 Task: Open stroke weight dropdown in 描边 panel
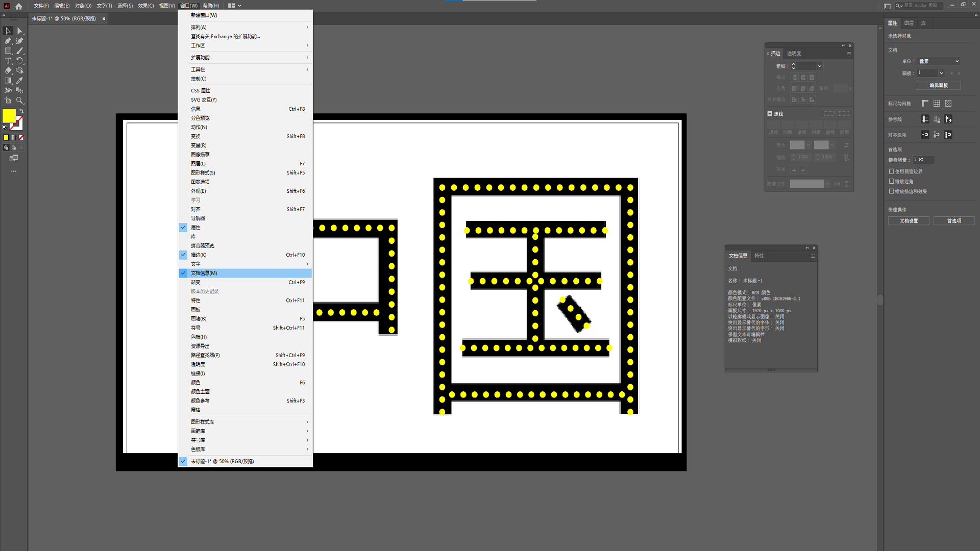820,66
